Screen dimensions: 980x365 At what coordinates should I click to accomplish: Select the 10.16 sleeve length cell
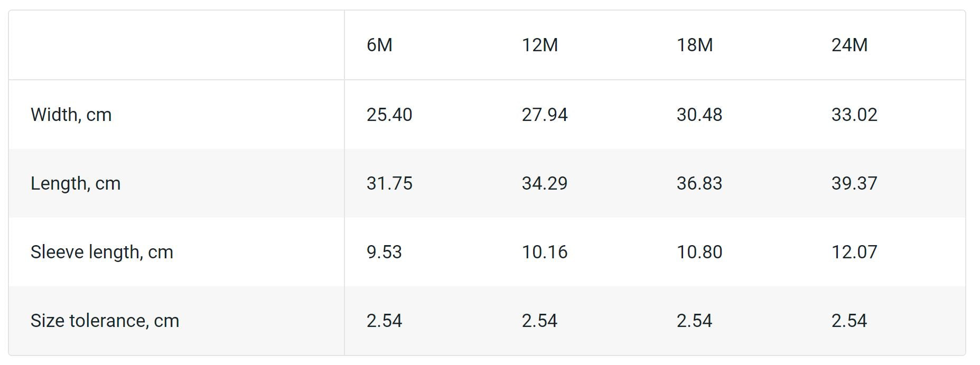544,252
